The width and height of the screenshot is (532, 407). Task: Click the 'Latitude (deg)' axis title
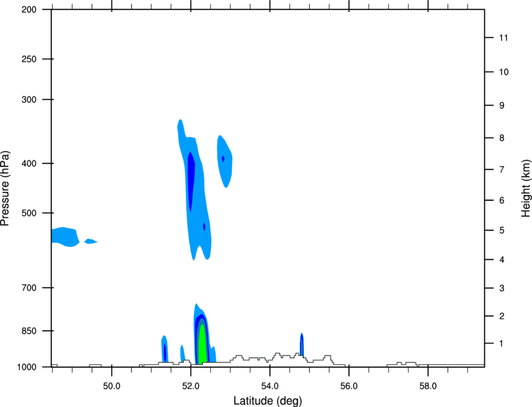268,401
